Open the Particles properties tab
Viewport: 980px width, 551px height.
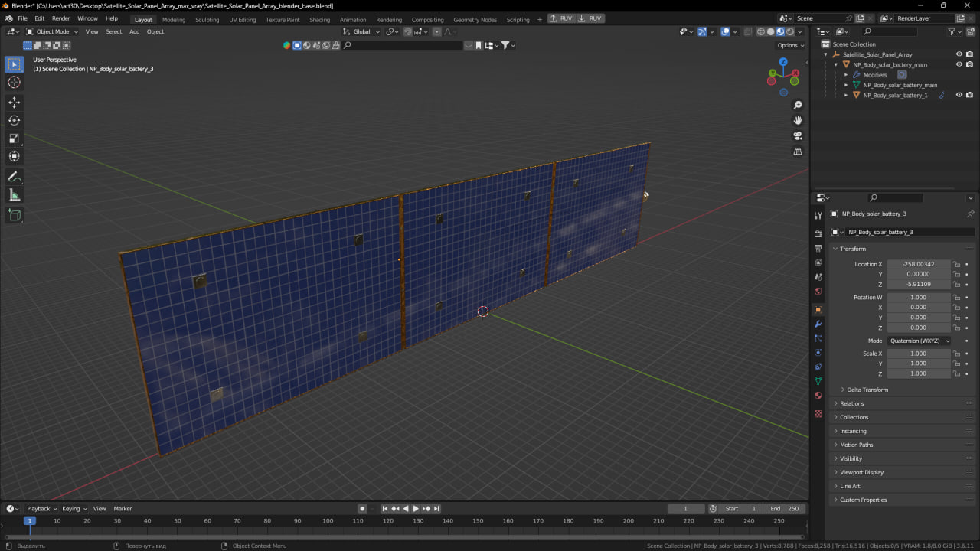(x=818, y=338)
